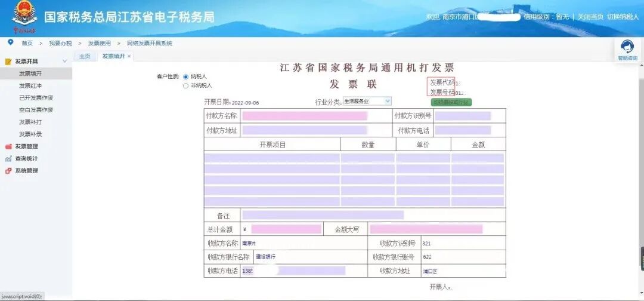Click the 付款方识别号 input field
The width and height of the screenshot is (644, 301).
point(463,116)
